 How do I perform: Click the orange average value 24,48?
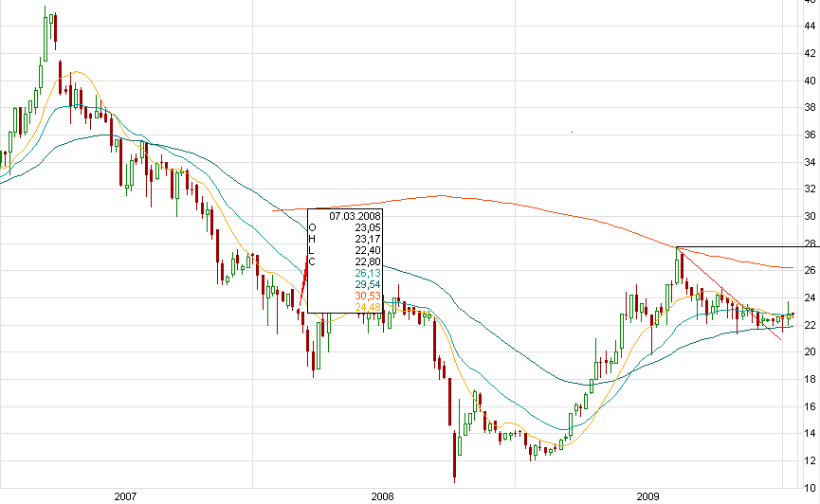click(368, 307)
